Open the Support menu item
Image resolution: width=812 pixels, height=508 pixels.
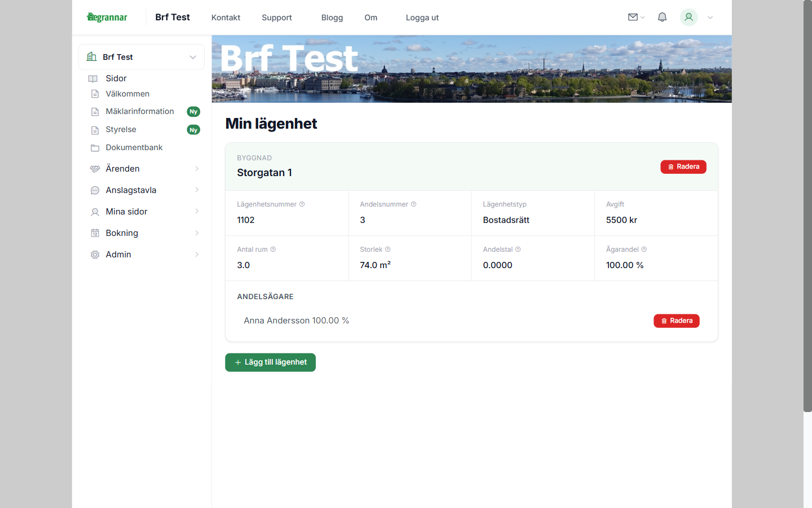tap(276, 17)
